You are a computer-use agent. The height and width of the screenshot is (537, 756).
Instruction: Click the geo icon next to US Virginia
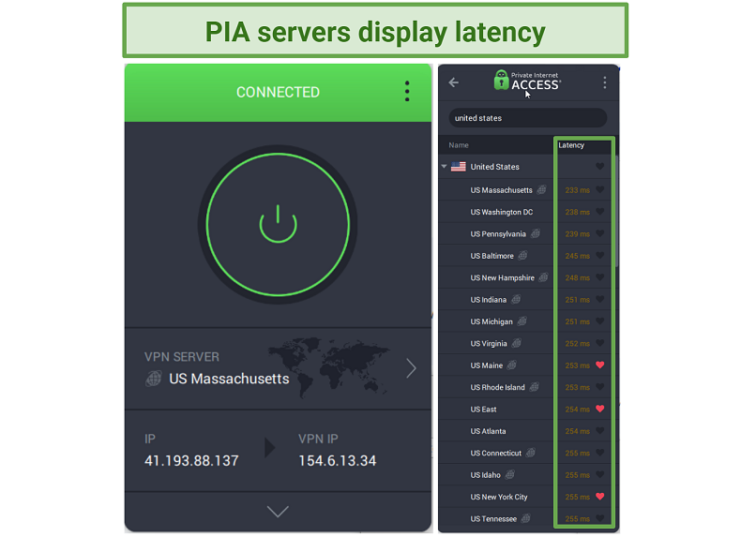pos(517,343)
